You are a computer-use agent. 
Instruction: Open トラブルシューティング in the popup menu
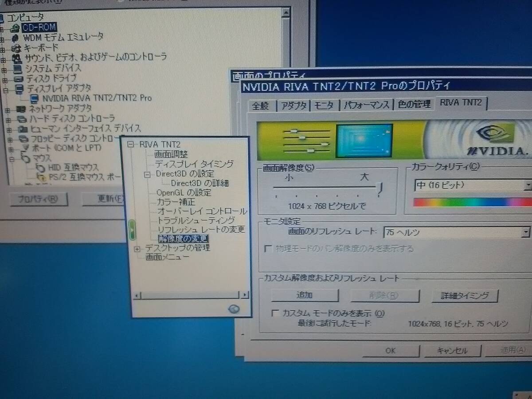click(x=196, y=220)
